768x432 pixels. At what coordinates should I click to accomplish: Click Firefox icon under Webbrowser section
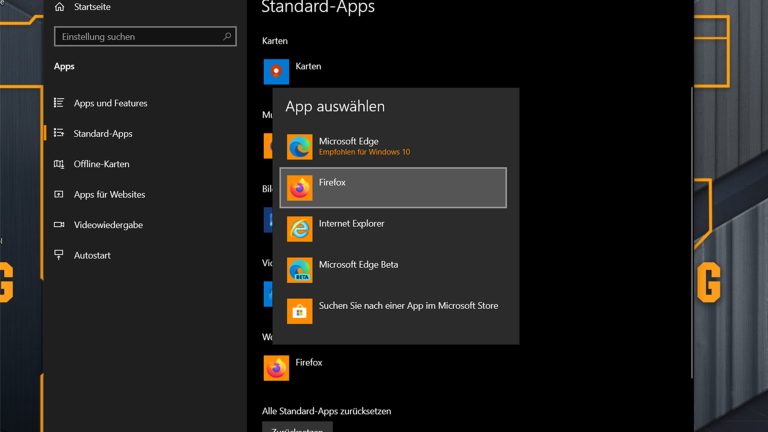point(276,367)
